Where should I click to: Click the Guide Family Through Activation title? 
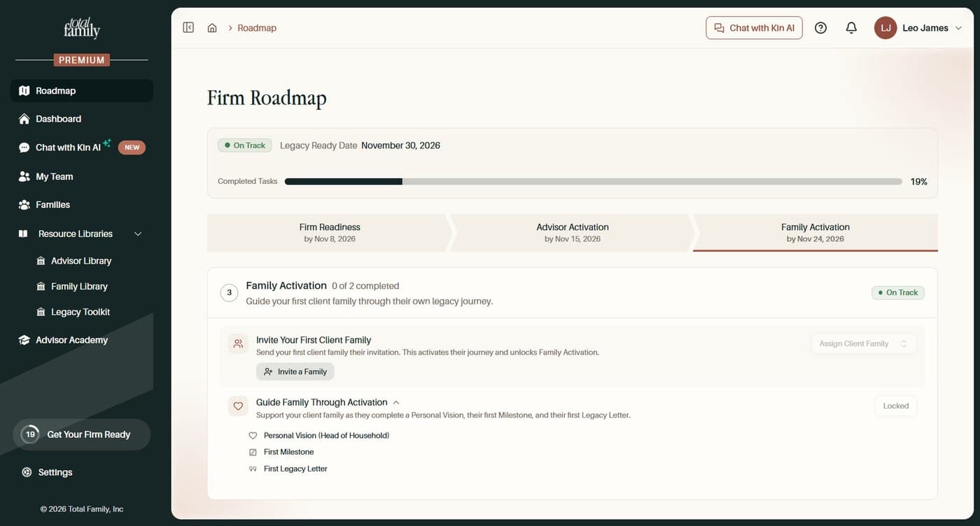pos(321,402)
